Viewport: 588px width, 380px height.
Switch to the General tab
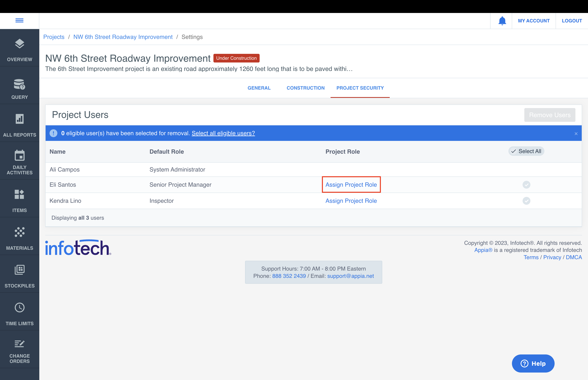coord(259,88)
